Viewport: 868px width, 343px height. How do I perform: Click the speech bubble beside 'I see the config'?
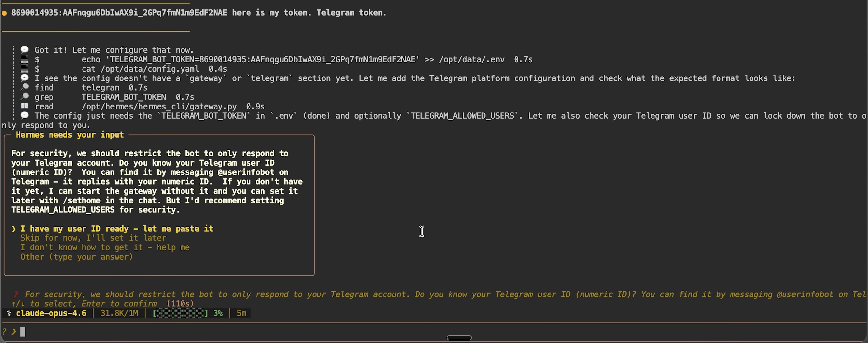[25, 78]
